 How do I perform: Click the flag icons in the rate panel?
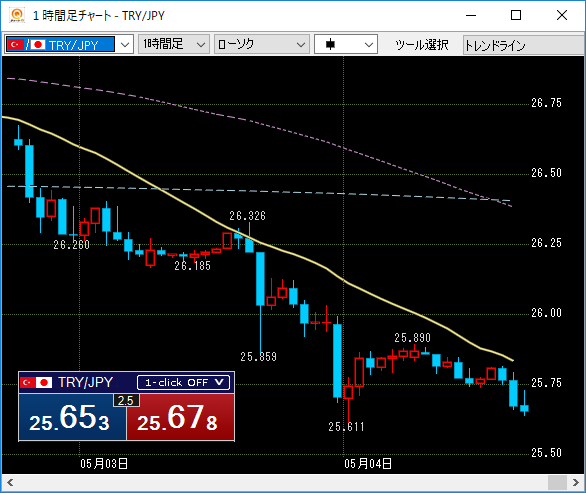(37, 382)
